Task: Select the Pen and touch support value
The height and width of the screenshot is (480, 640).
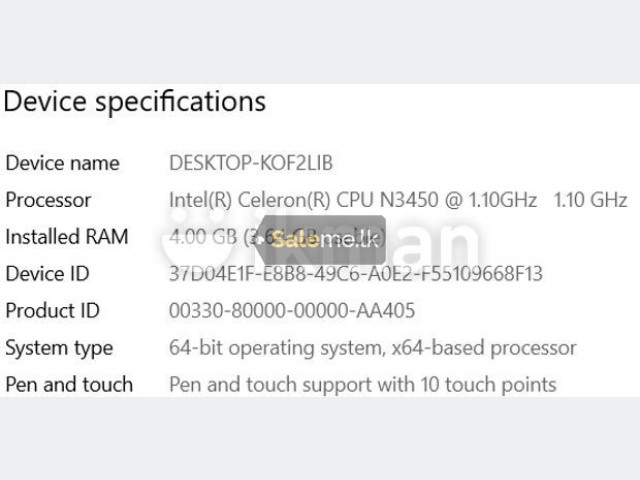Action: point(362,384)
